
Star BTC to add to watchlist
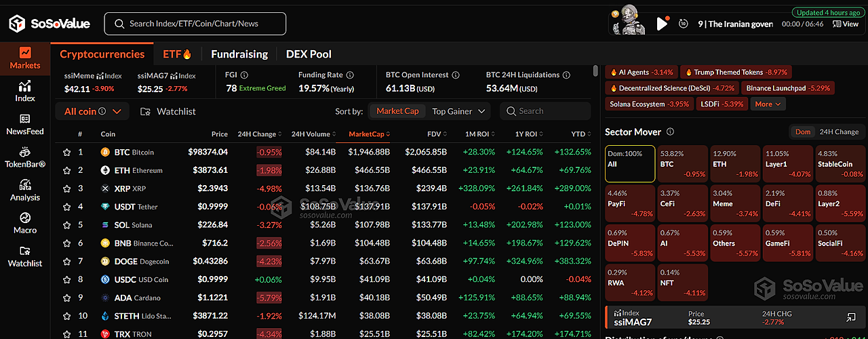[x=66, y=152]
